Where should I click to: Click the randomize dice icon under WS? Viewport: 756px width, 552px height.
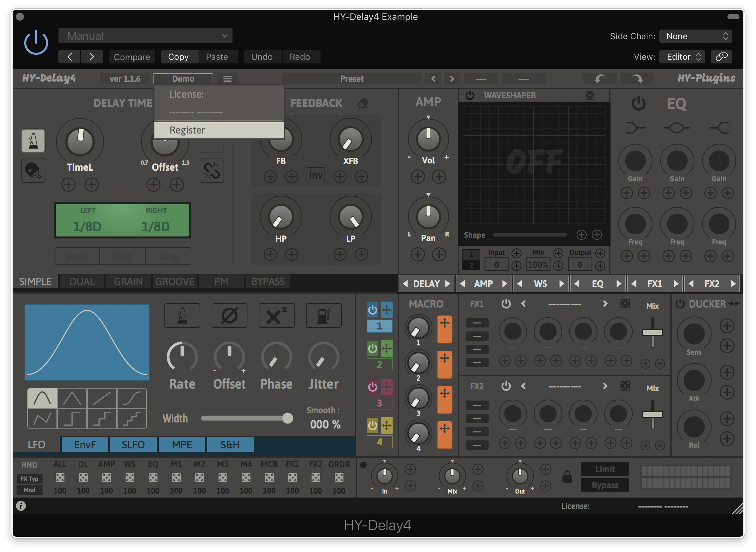point(130,478)
